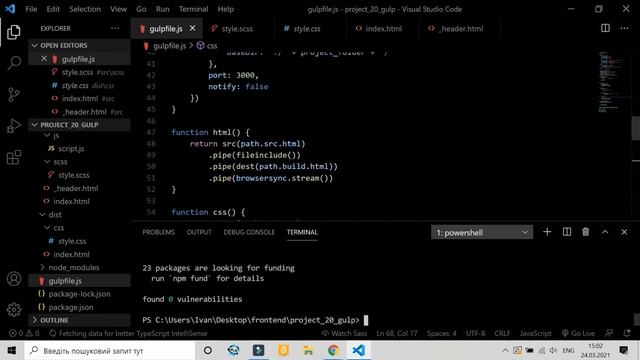Maximize the panel with up chevron
Image resolution: width=640 pixels, height=360 pixels.
tap(605, 232)
